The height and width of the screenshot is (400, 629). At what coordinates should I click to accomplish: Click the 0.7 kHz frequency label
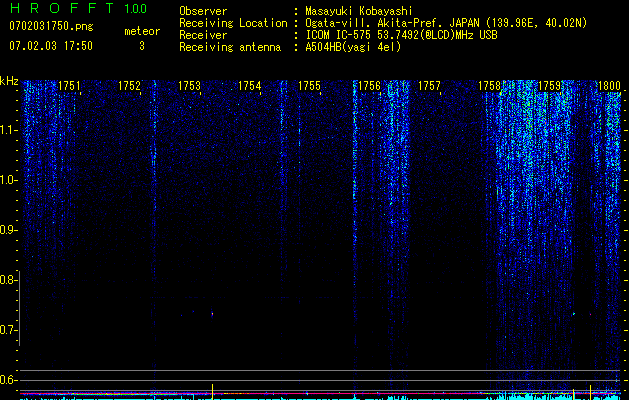point(7,330)
